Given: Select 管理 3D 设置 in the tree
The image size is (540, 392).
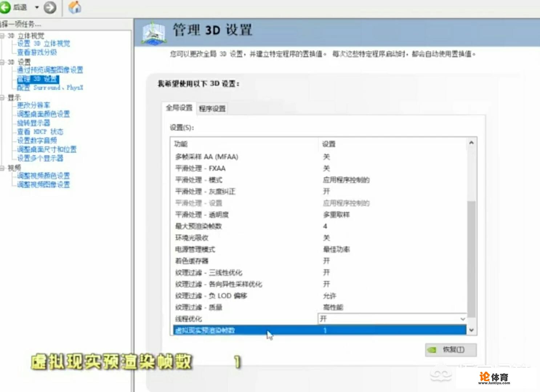Looking at the screenshot, I should pyautogui.click(x=38, y=79).
